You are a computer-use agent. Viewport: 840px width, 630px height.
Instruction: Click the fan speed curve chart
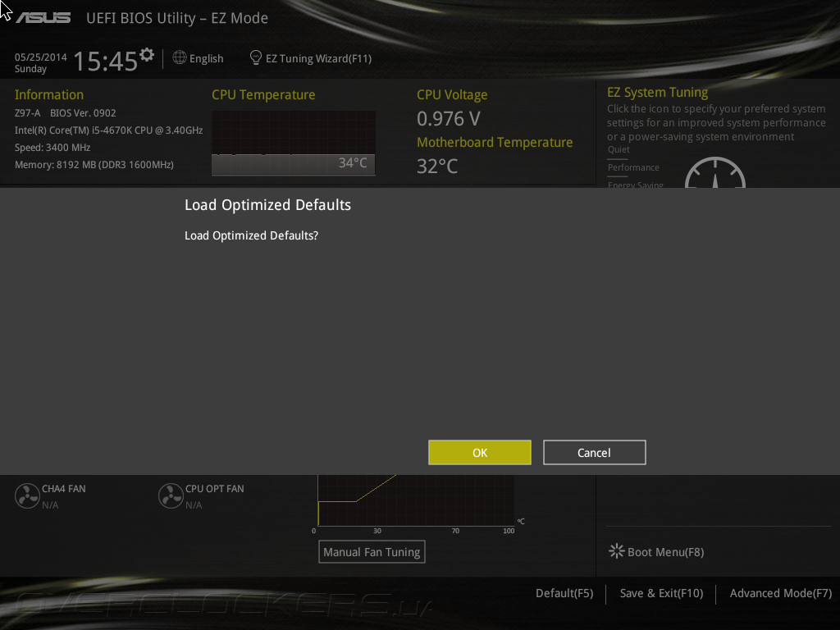416,500
